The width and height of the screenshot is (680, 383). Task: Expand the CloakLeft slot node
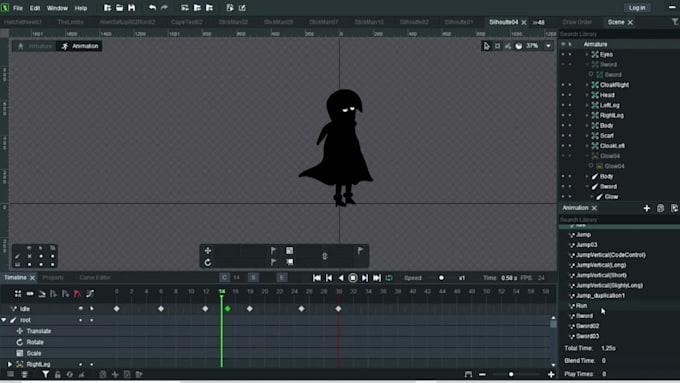(587, 146)
